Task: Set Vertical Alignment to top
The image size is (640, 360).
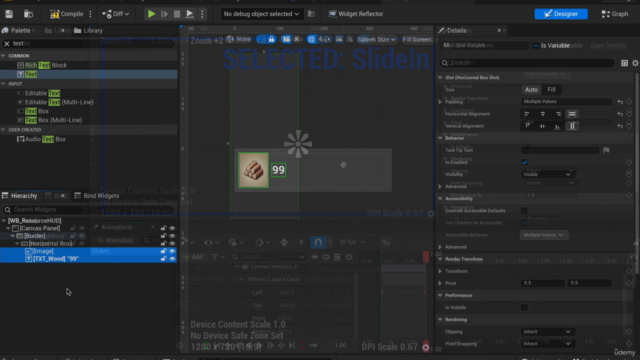Action: click(x=527, y=126)
